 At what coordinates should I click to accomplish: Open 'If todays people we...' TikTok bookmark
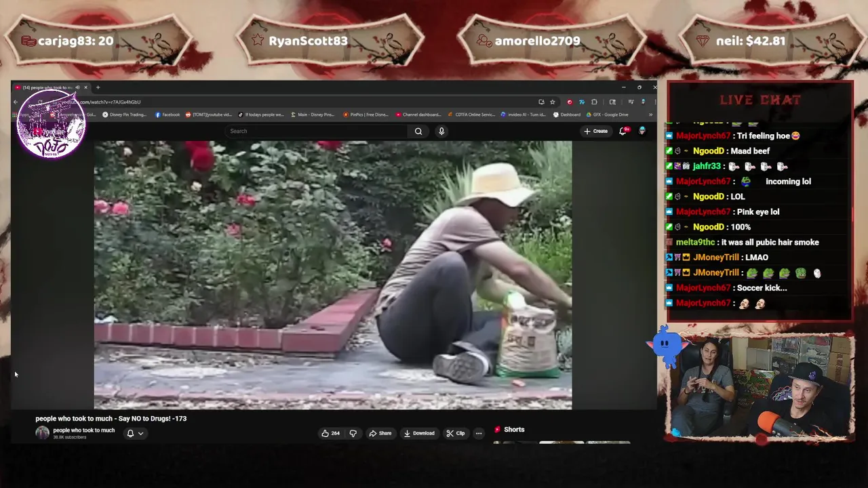click(x=261, y=115)
